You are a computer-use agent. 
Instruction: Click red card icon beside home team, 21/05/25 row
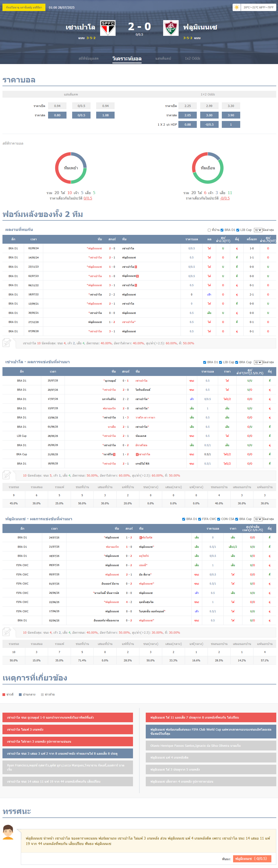click(x=114, y=454)
